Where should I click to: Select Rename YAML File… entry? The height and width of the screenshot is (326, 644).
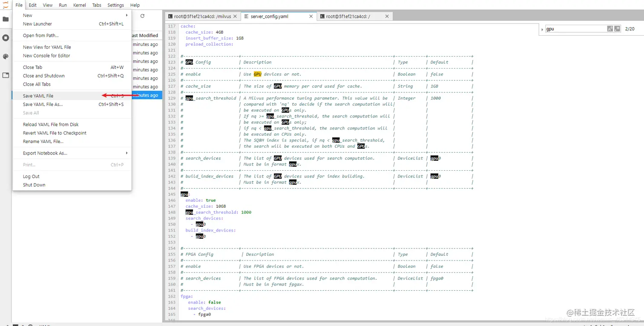[72, 141]
